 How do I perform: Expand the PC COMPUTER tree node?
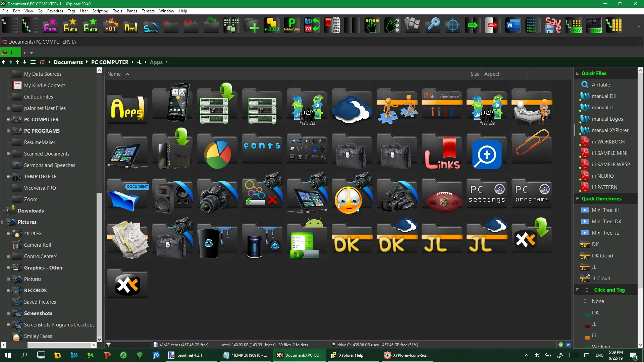pyautogui.click(x=7, y=119)
